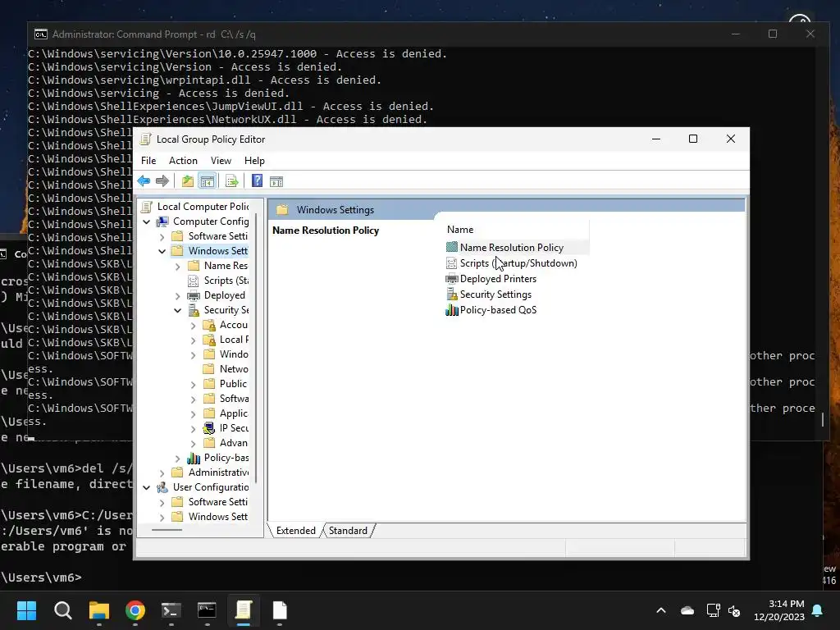Open the View menu
The height and width of the screenshot is (630, 840).
221,161
